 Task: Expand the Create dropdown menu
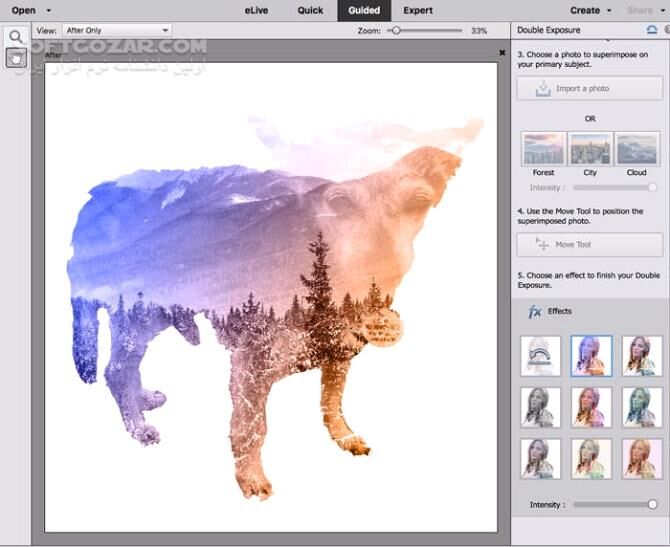[609, 11]
